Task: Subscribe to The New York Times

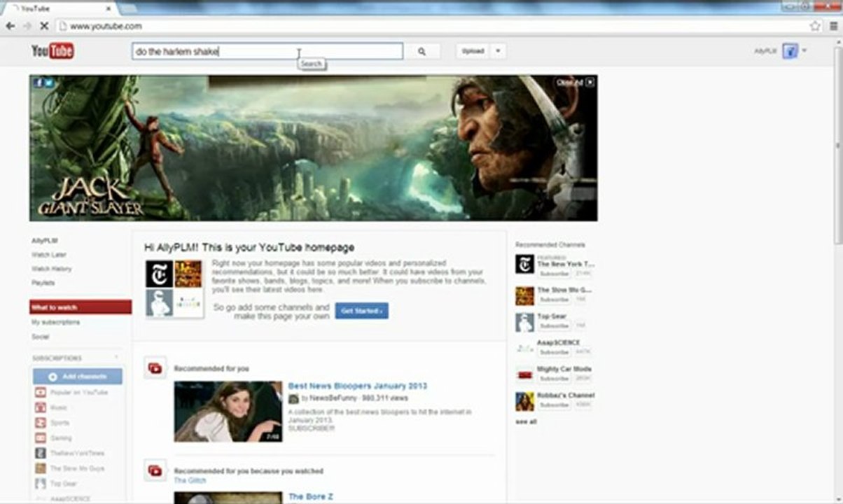Action: click(x=554, y=274)
